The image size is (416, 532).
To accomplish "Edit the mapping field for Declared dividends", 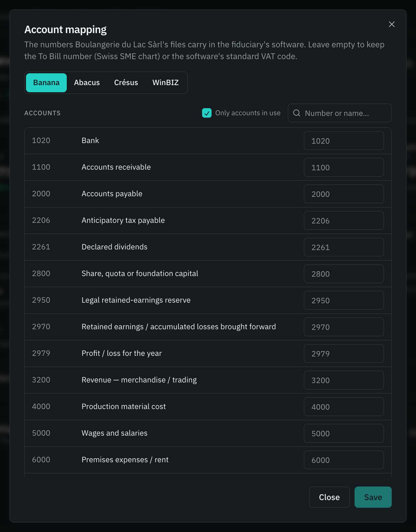I will (344, 247).
